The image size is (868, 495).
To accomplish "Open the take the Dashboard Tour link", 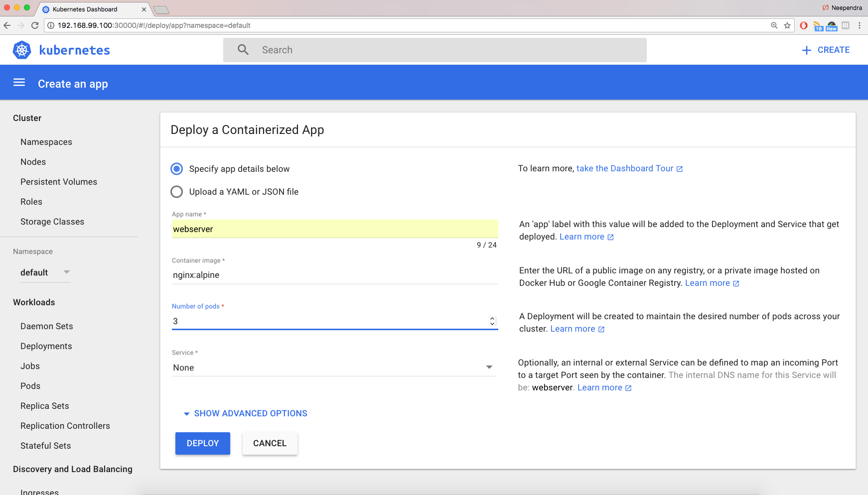I will (x=624, y=168).
